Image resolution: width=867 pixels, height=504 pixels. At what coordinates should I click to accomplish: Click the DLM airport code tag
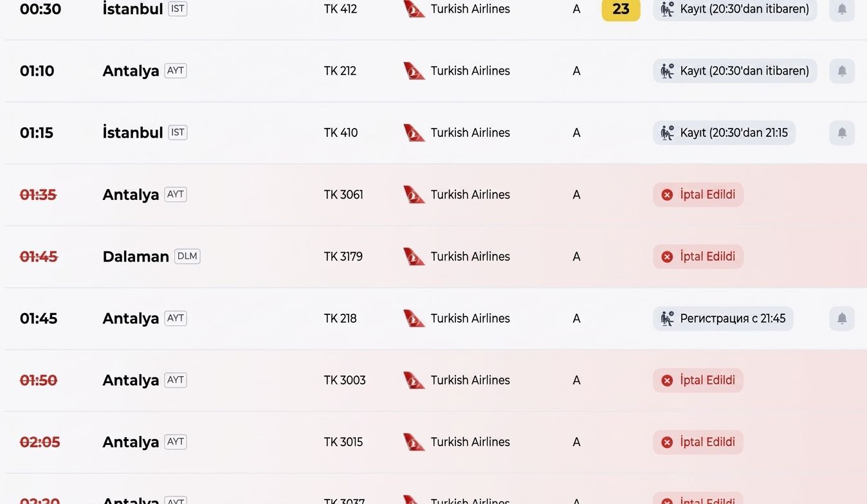[x=187, y=256]
